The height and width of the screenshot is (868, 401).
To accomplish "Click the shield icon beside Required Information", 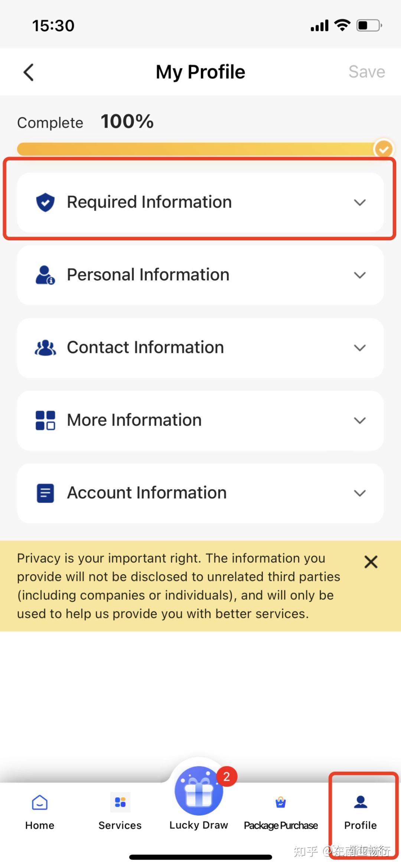I will (45, 202).
